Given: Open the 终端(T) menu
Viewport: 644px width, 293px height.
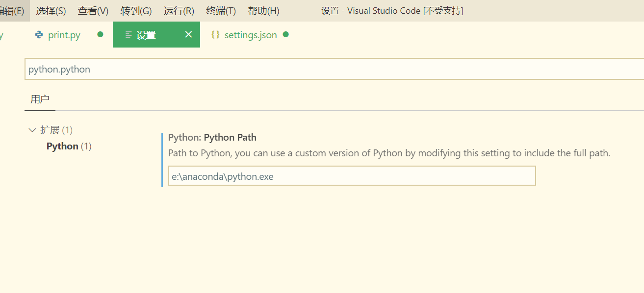Looking at the screenshot, I should tap(221, 10).
